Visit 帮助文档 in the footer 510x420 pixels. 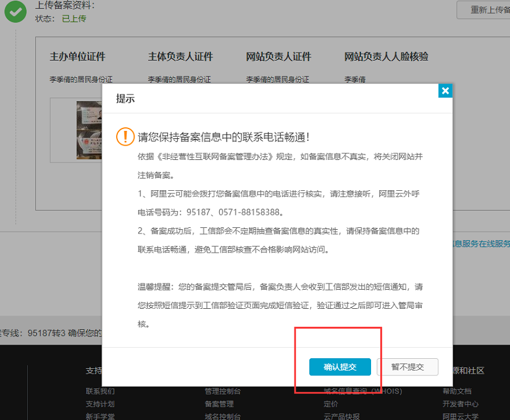point(457,391)
